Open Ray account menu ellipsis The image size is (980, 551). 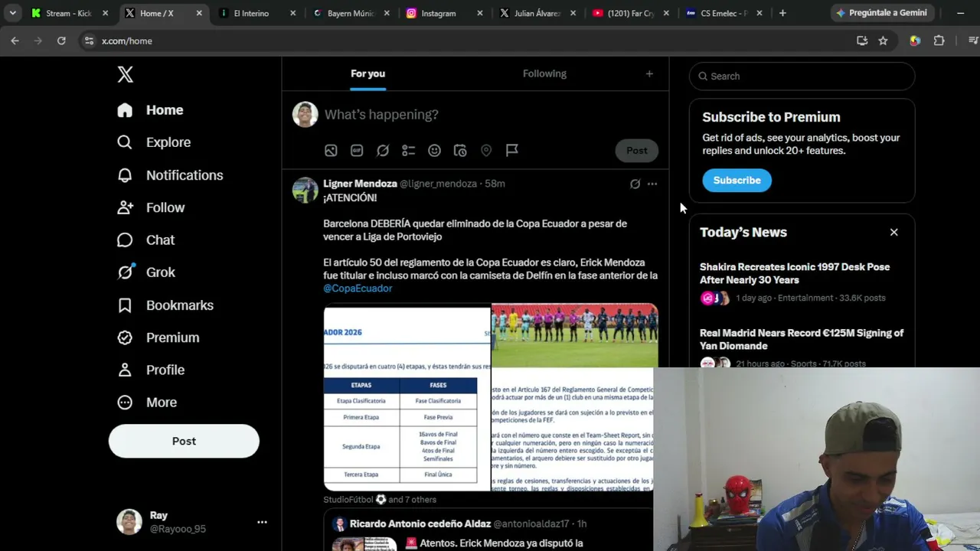[262, 522]
